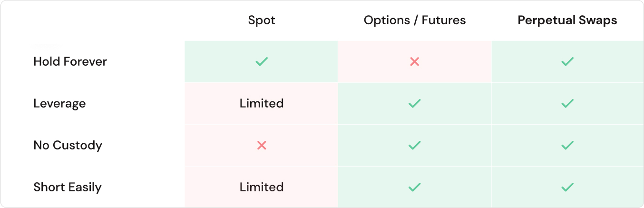Click the checkmark for Perpetual Swaps No Custody
This screenshot has width=644, height=208.
click(x=567, y=145)
